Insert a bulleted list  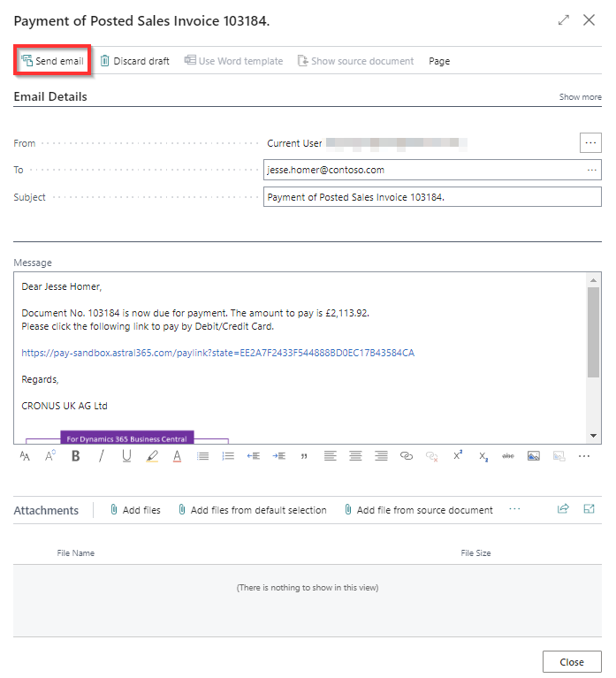pos(202,456)
